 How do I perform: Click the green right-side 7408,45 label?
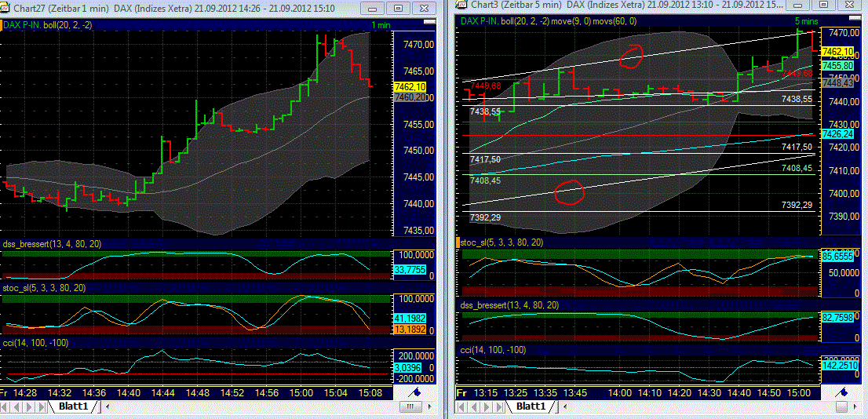click(797, 167)
